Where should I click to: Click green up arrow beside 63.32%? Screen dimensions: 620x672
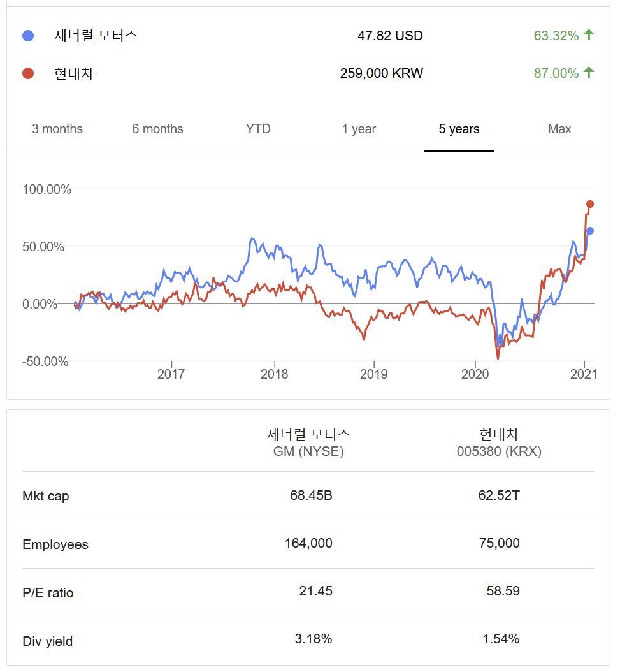(x=589, y=35)
